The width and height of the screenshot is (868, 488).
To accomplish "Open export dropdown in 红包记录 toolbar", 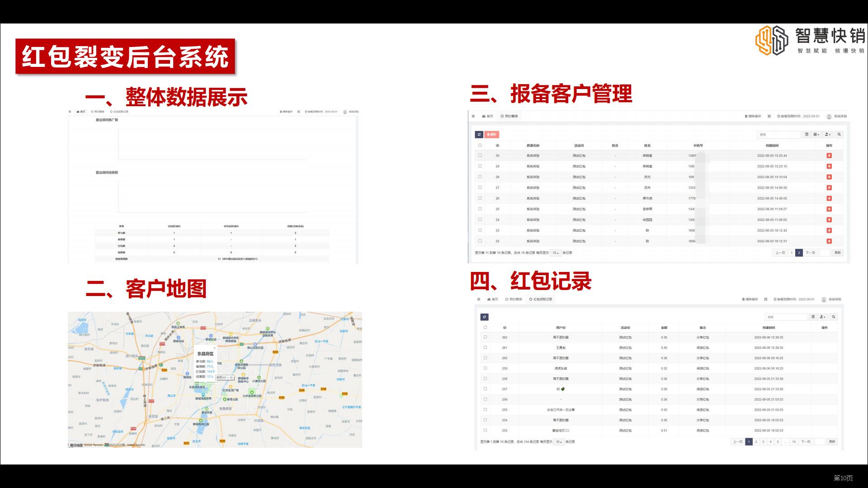I will point(823,317).
